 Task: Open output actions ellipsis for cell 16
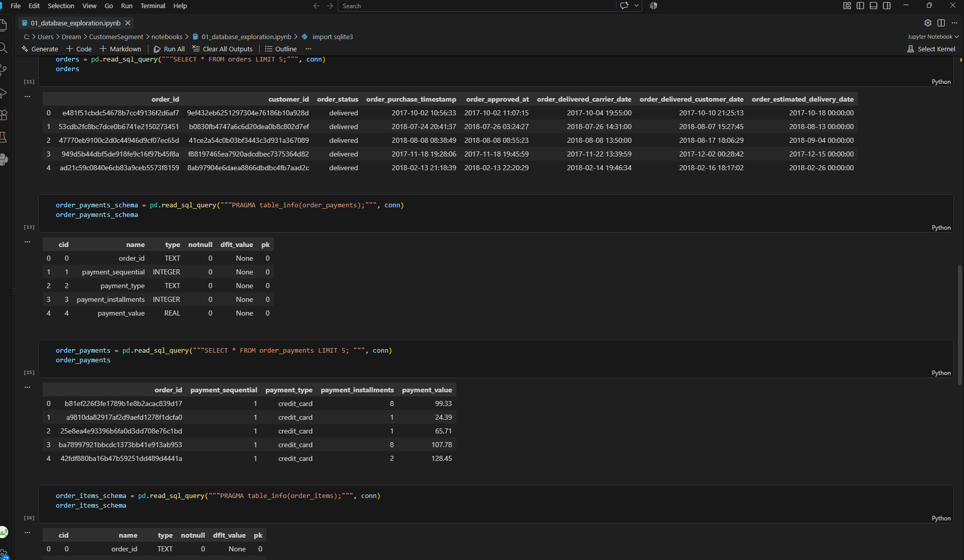click(x=27, y=532)
